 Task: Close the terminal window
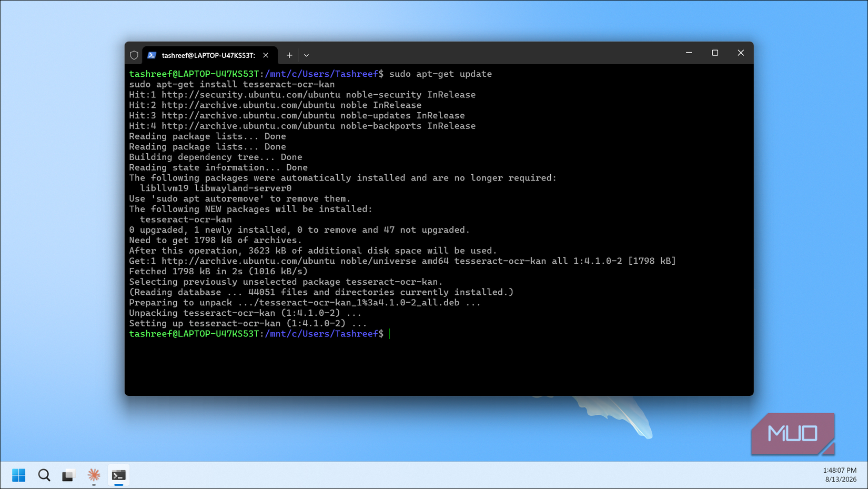(741, 53)
